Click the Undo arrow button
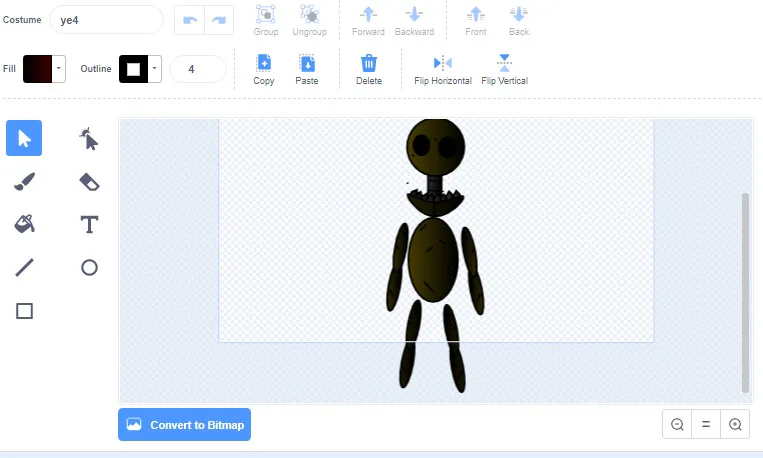This screenshot has width=763, height=458. coord(190,20)
